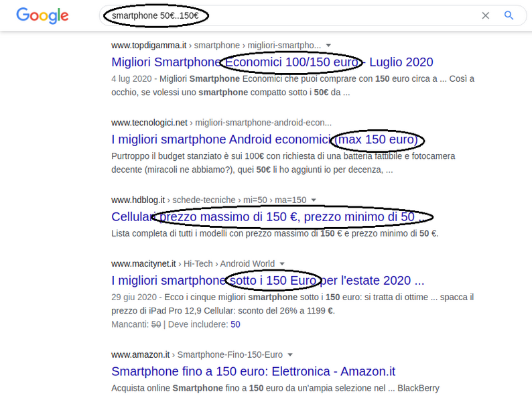Open I migliori smartphone sotto i 150 Euro result
This screenshot has width=532, height=396.
click(268, 281)
